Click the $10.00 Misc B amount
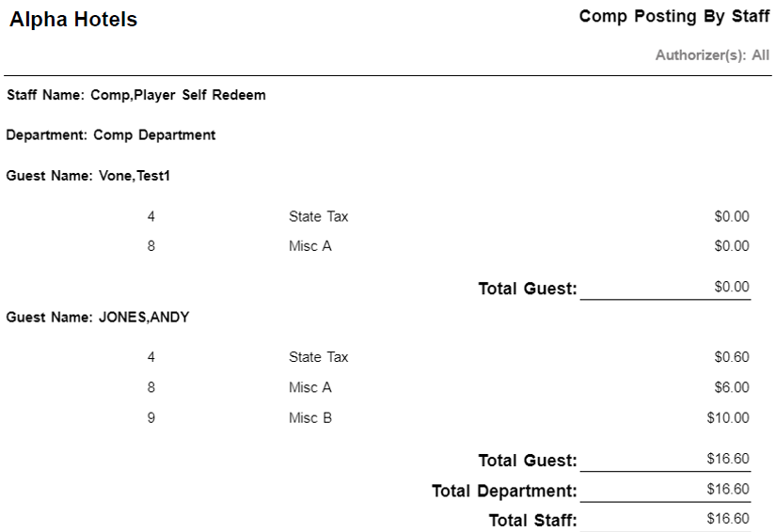 [728, 417]
